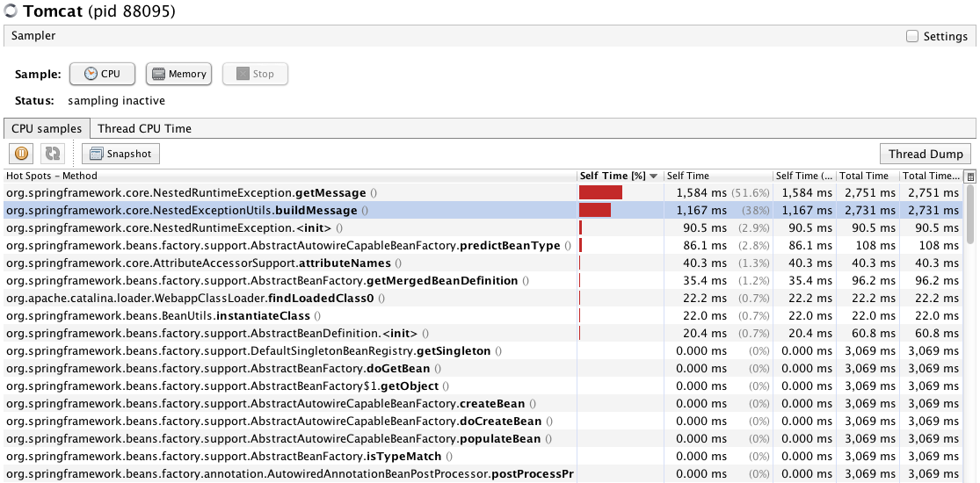Viewport: 980px width, 483px height.
Task: Take a Snapshot of the results
Action: [120, 154]
